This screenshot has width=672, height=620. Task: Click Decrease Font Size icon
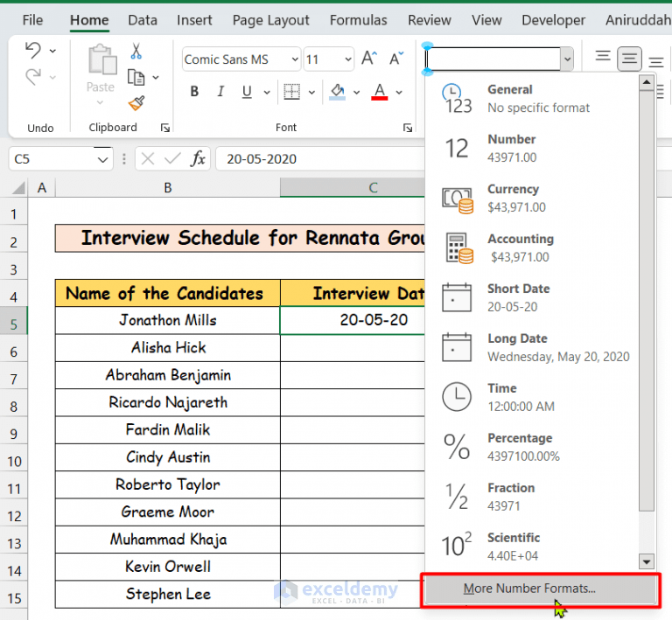click(x=396, y=59)
